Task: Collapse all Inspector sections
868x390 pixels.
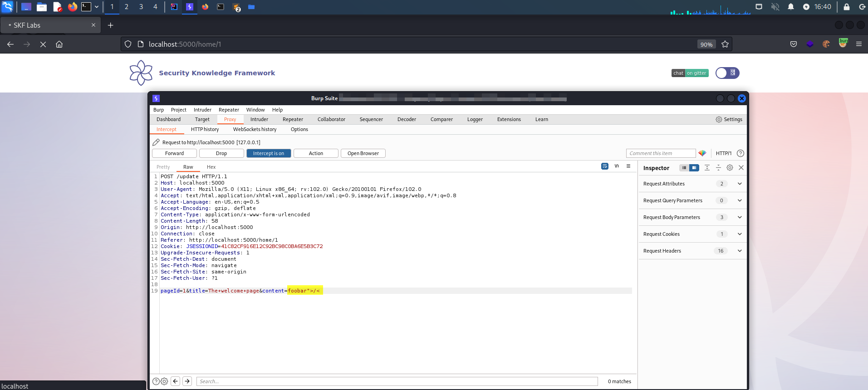Action: coord(718,168)
